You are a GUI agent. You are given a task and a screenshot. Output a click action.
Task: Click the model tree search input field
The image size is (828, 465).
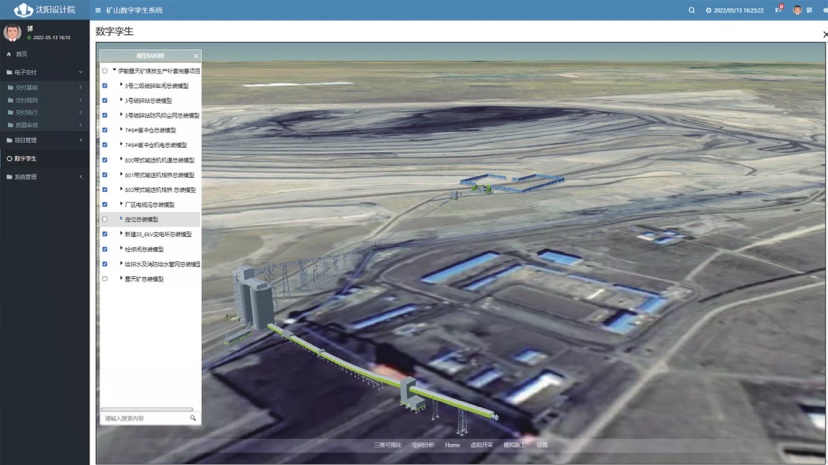tap(144, 418)
